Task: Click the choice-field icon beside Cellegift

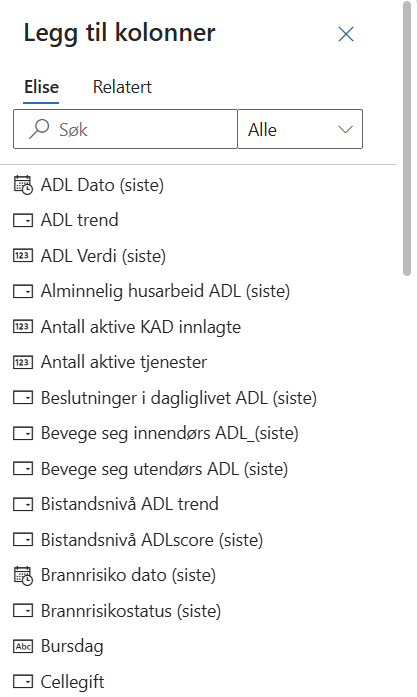Action: pos(23,681)
